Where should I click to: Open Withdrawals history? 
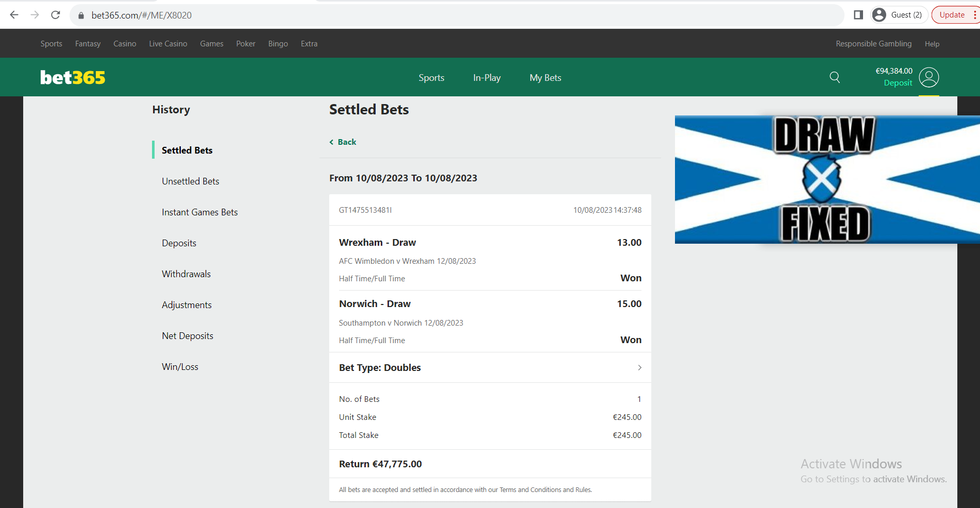point(186,274)
